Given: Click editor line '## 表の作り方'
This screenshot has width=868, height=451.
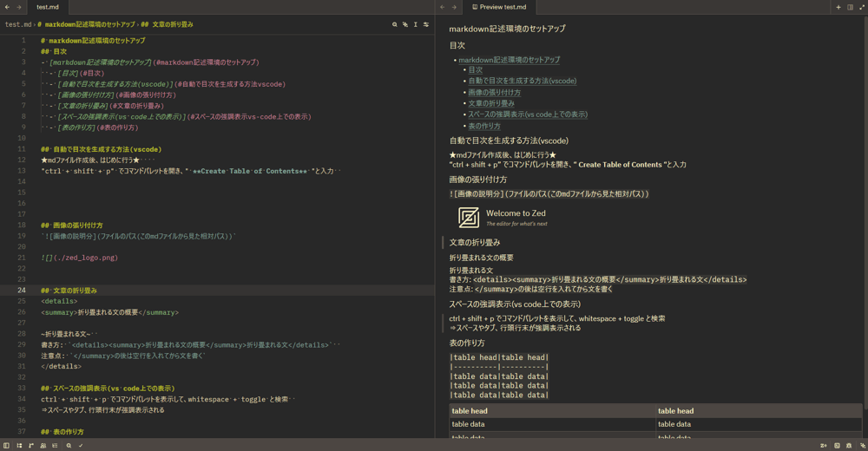Looking at the screenshot, I should [62, 432].
